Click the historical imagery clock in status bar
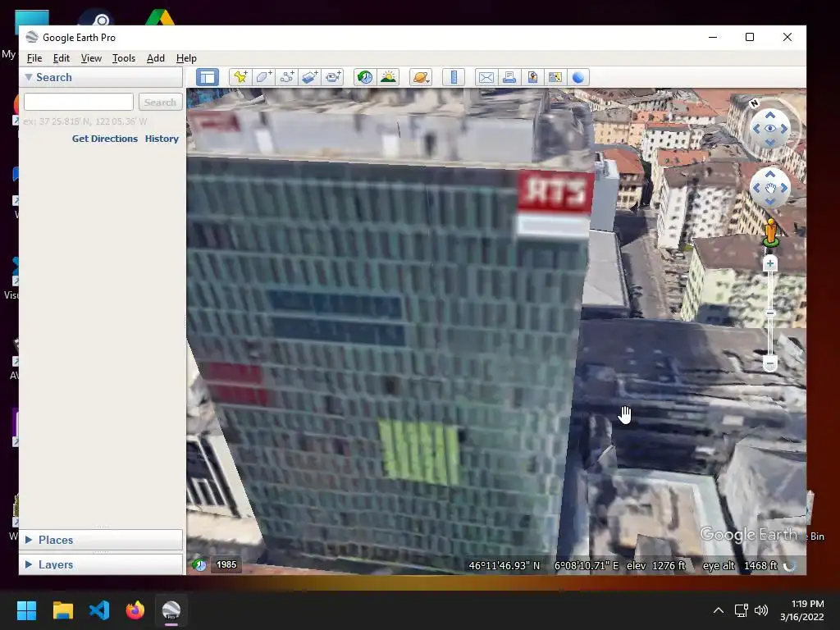The width and height of the screenshot is (840, 630). pos(199,564)
